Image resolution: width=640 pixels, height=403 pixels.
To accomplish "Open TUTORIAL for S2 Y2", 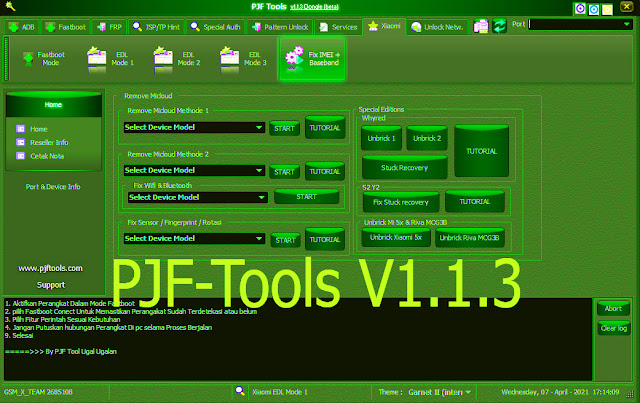I will (x=474, y=202).
